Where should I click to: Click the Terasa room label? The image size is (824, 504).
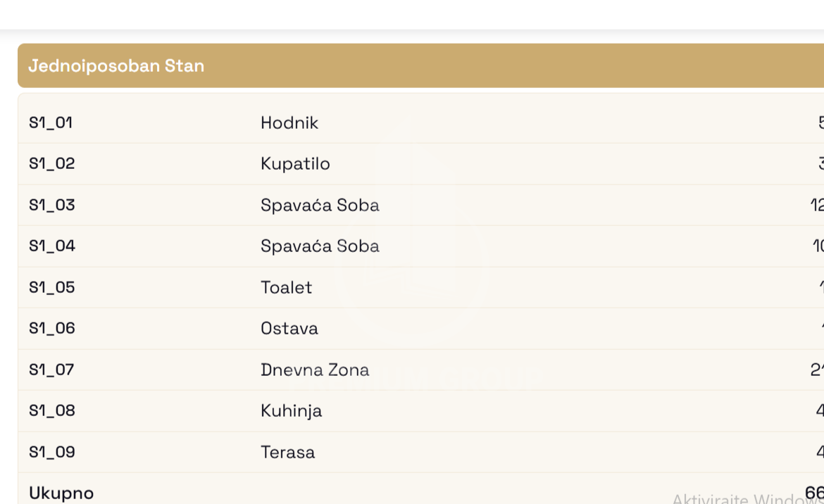(x=288, y=452)
